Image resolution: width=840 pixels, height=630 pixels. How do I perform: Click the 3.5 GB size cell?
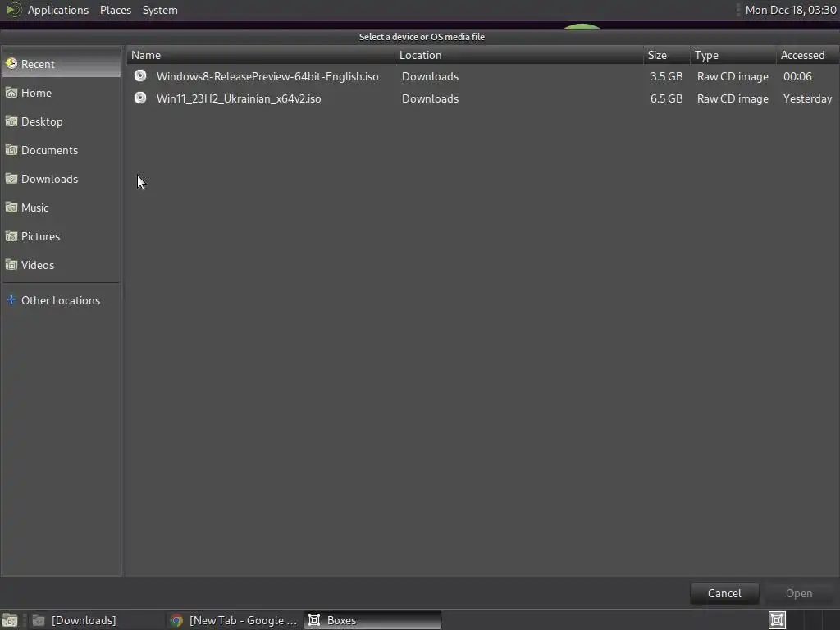666,76
